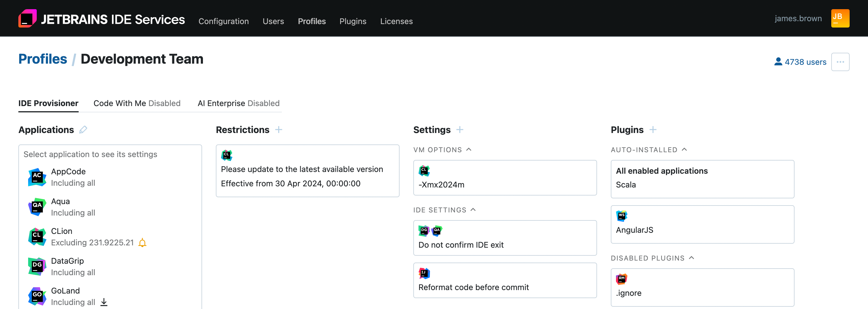
Task: Click the IntelliJ icon on the Reformat setting
Action: [x=424, y=273]
